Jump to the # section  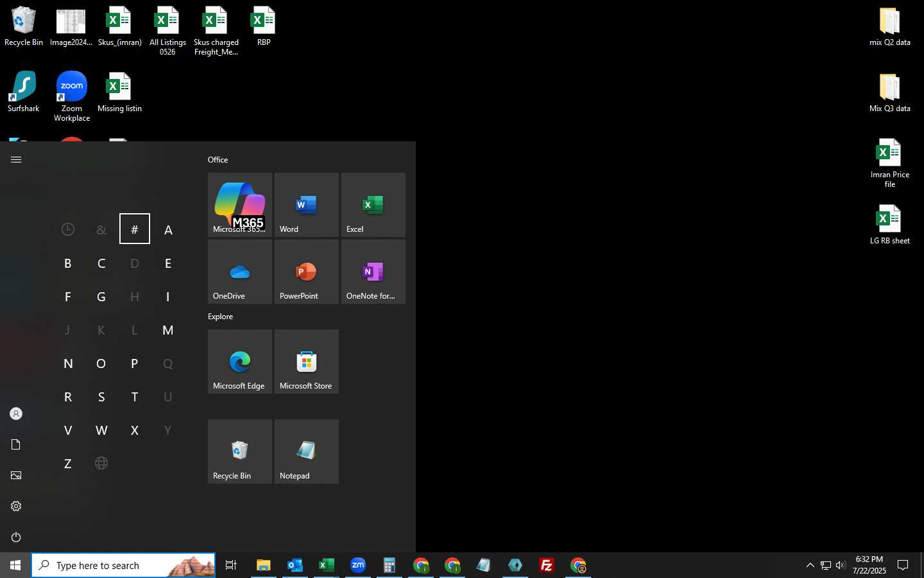[135, 229]
